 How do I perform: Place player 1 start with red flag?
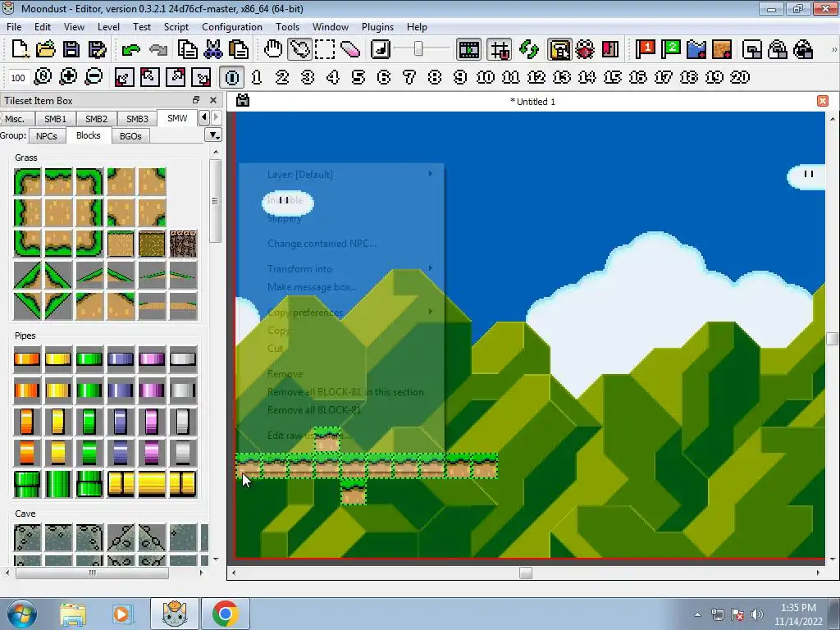point(645,49)
